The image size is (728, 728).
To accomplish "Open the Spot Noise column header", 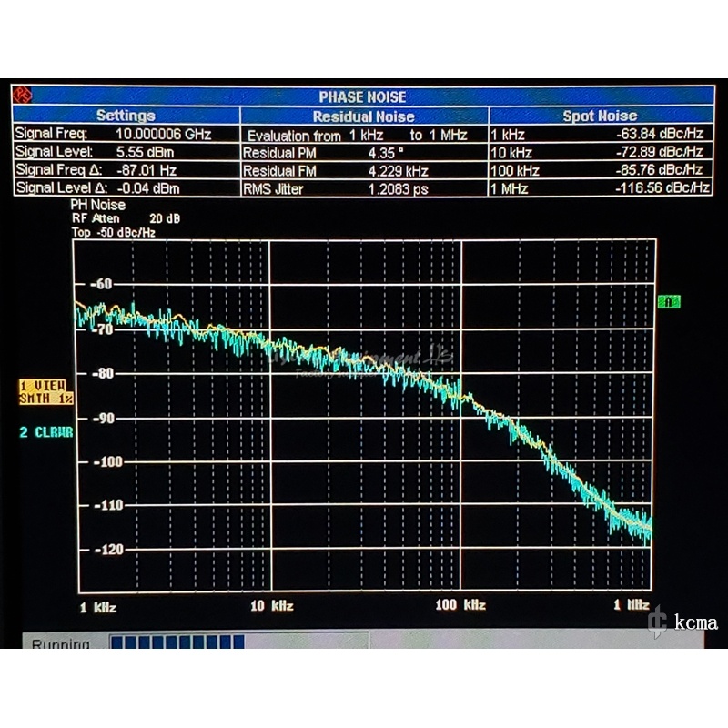I will click(x=600, y=116).
